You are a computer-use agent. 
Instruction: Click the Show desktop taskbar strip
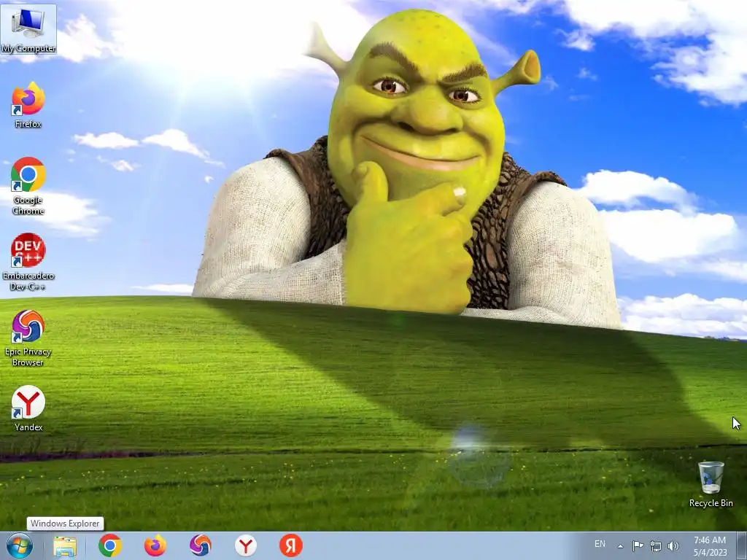[742, 545]
